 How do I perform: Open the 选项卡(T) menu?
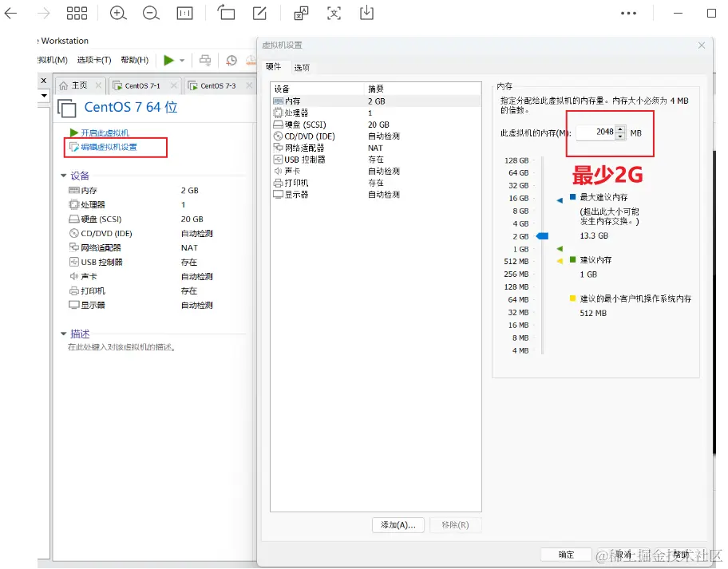(x=94, y=60)
